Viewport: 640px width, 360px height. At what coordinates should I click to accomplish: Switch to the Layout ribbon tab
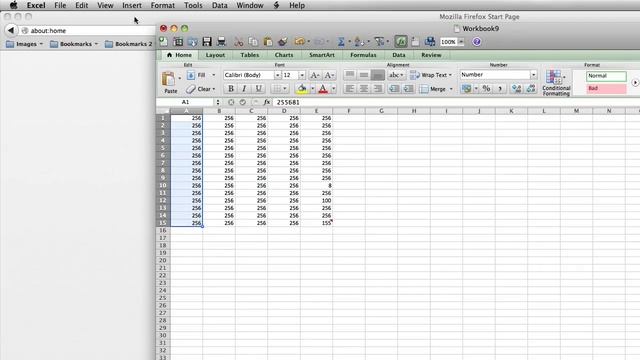pos(215,55)
